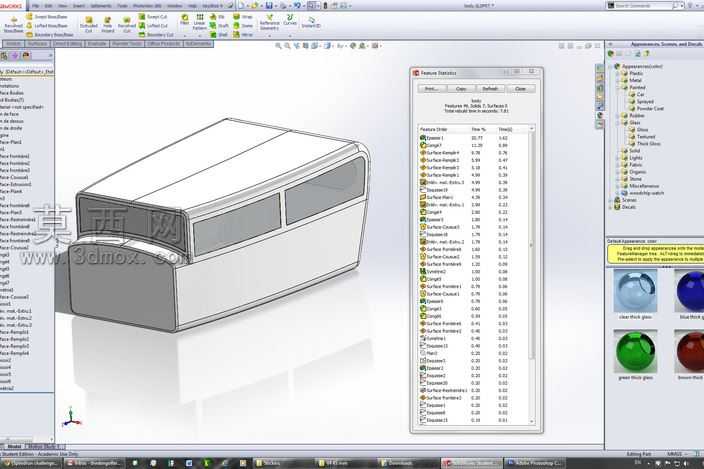Select the Mirror tool
The width and height of the screenshot is (704, 469).
(243, 35)
